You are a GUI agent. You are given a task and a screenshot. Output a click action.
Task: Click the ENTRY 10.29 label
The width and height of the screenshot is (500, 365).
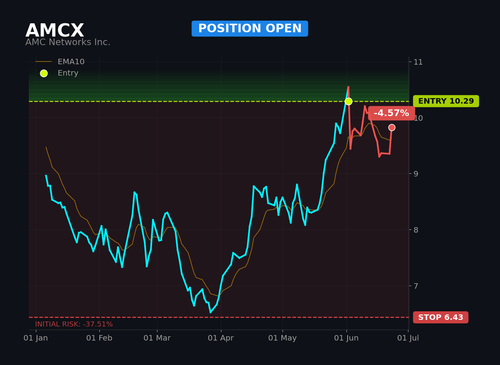[446, 101]
